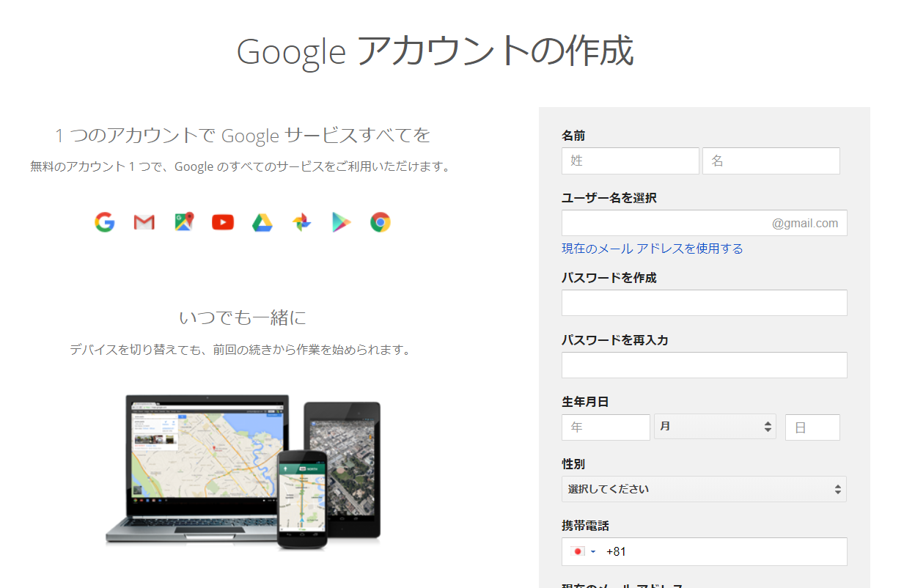Viewport: 915px width, 588px height.
Task: Select the Google Maps icon
Action: click(x=183, y=222)
